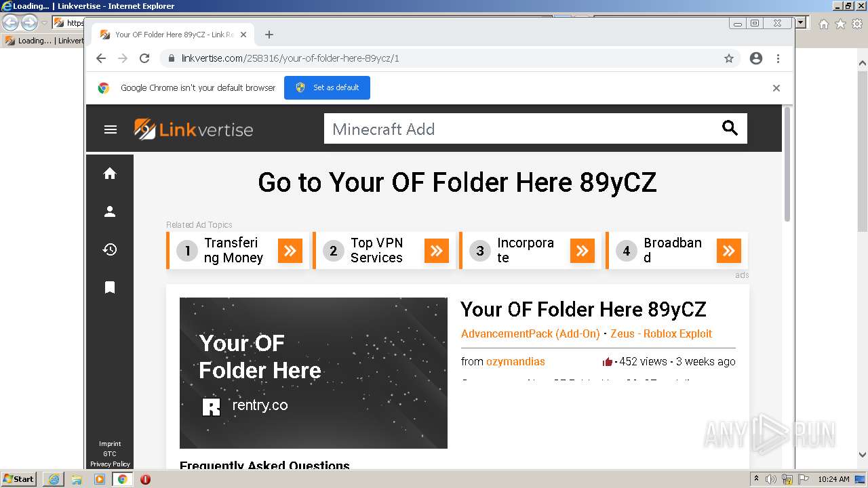Click the Transfering Money ad text

pyautogui.click(x=233, y=250)
